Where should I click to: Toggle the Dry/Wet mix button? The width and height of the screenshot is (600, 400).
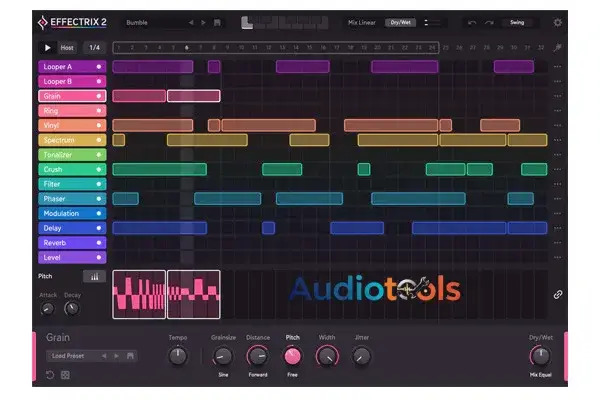pos(400,23)
